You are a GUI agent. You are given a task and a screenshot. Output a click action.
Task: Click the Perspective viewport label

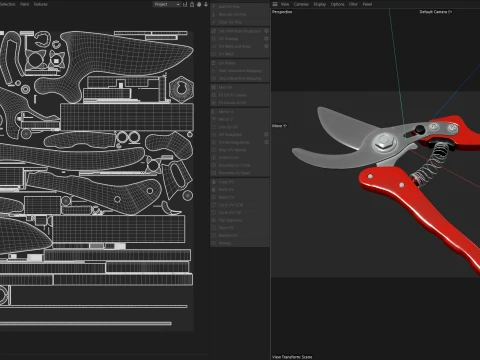(x=282, y=12)
